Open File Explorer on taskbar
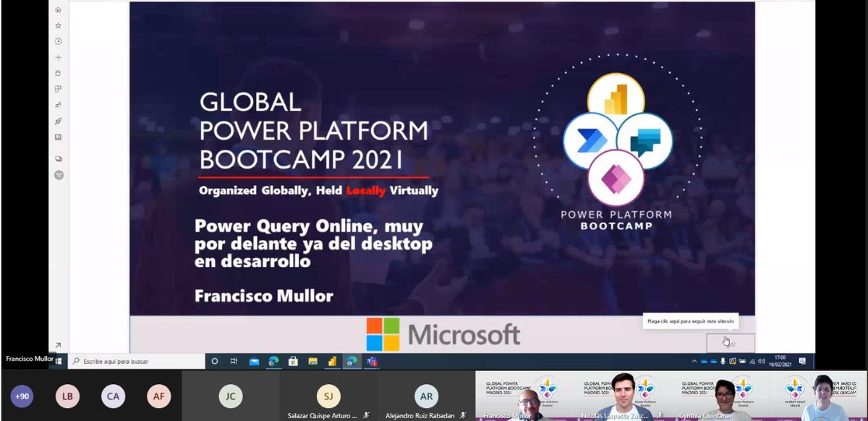 tap(312, 361)
